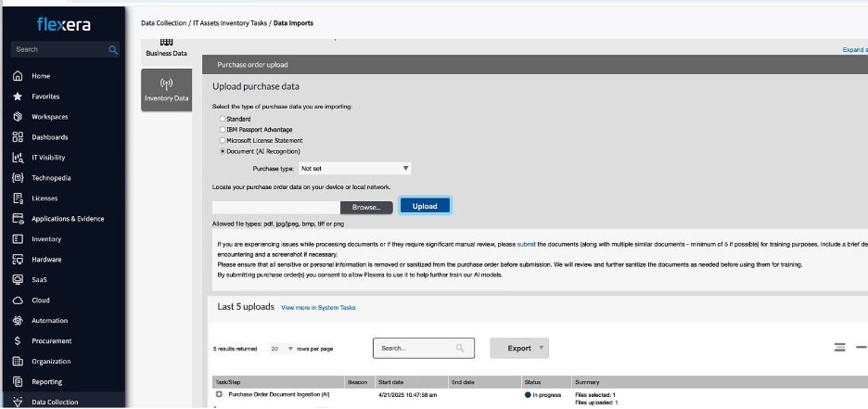Click the submit link in notice text
The width and height of the screenshot is (868, 409).
point(527,244)
